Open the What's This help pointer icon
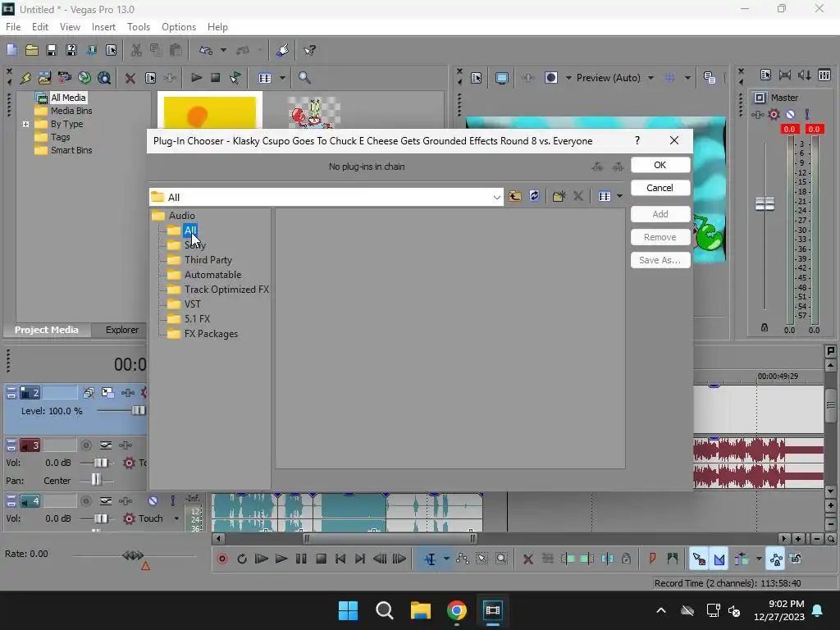Viewport: 840px width, 630px height. click(x=309, y=50)
